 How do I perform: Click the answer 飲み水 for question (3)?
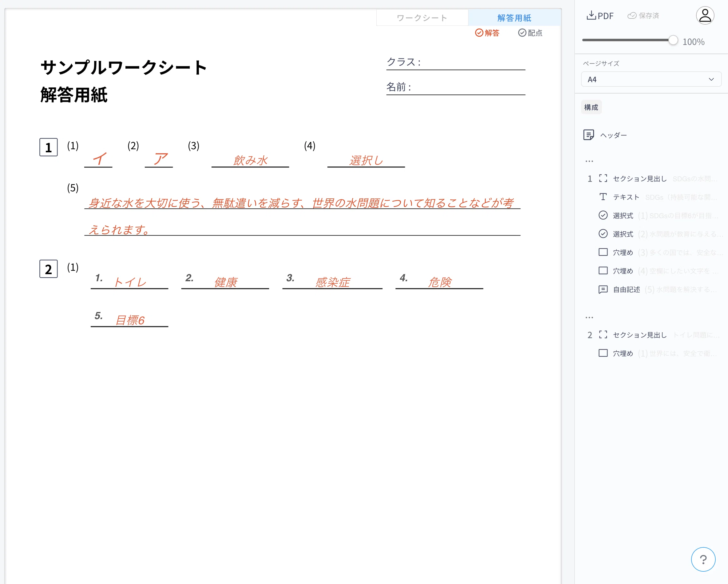click(250, 160)
